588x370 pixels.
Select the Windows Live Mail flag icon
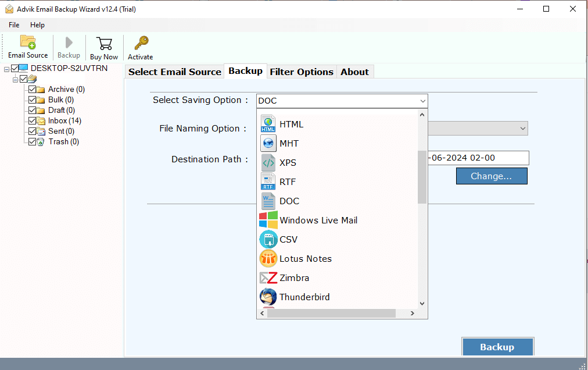(x=268, y=220)
